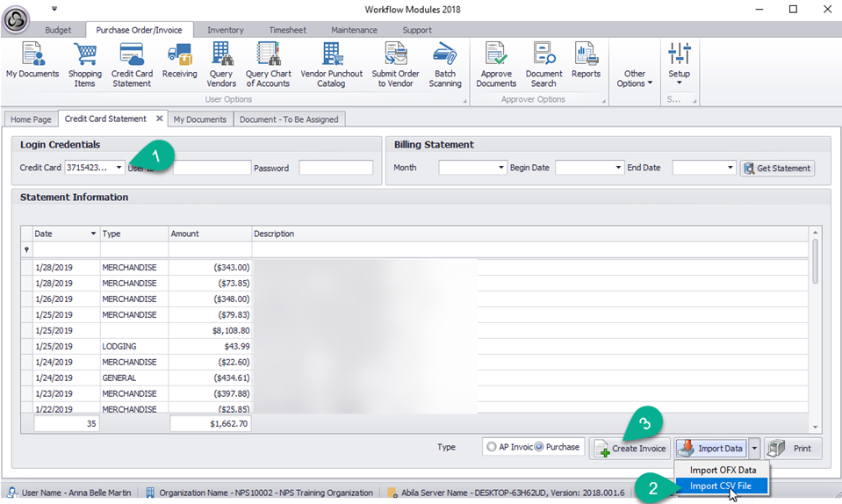The width and height of the screenshot is (842, 504).
Task: Expand the Credit Card dropdown
Action: tap(119, 168)
